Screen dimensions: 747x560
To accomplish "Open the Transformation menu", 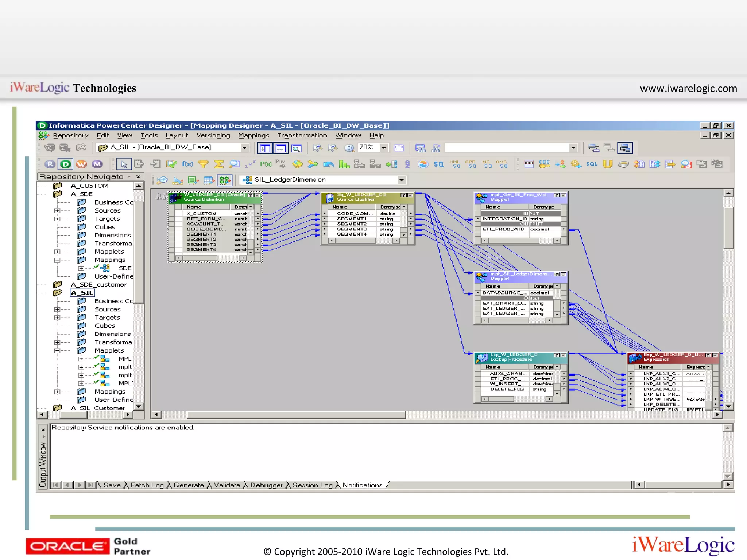I will point(302,136).
